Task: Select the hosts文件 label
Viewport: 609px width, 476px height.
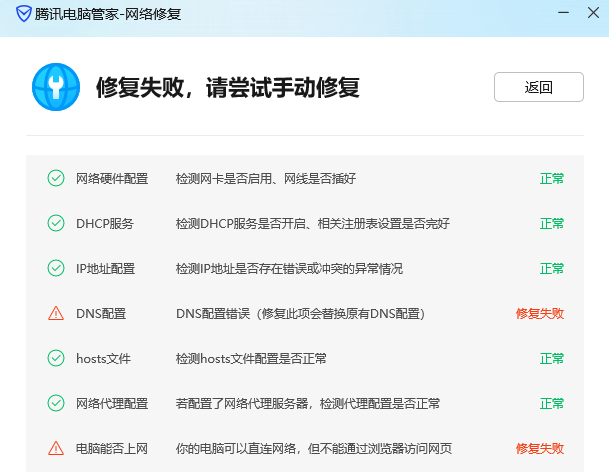Action: coord(103,359)
